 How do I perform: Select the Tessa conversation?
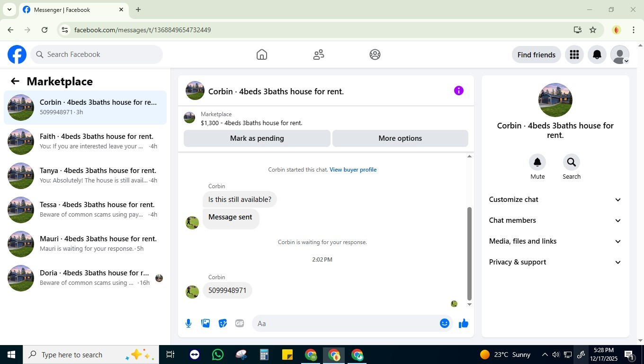tap(85, 210)
